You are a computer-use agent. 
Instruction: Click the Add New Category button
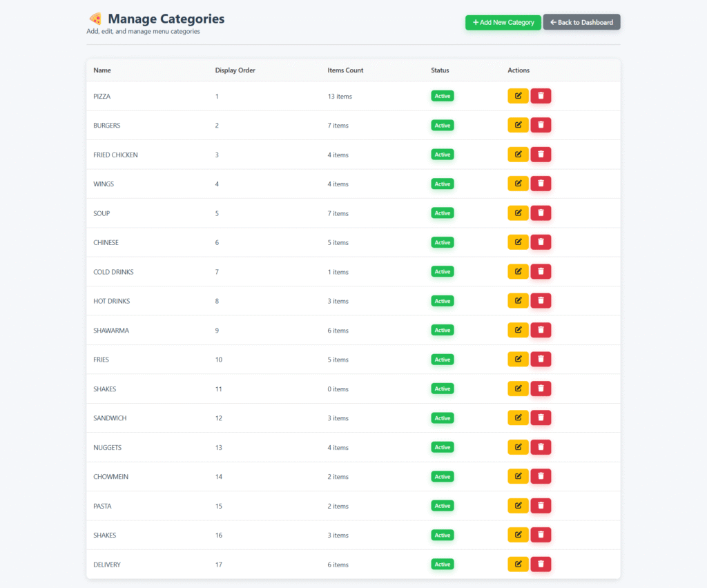pyautogui.click(x=503, y=23)
